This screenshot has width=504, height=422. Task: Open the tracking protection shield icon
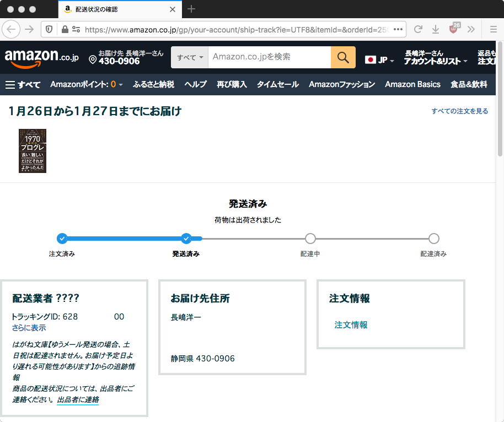[49, 30]
